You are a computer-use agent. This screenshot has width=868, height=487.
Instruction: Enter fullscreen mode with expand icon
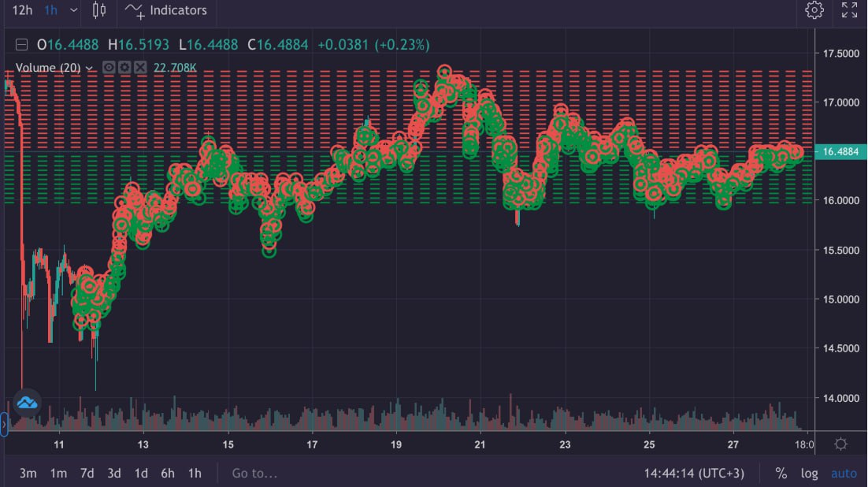click(x=849, y=10)
